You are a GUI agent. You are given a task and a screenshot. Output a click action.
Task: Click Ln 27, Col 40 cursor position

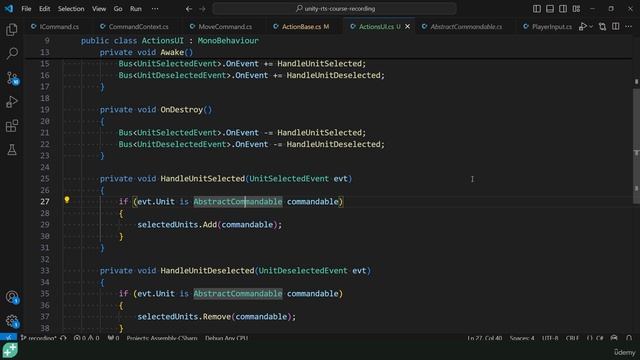coord(484,338)
